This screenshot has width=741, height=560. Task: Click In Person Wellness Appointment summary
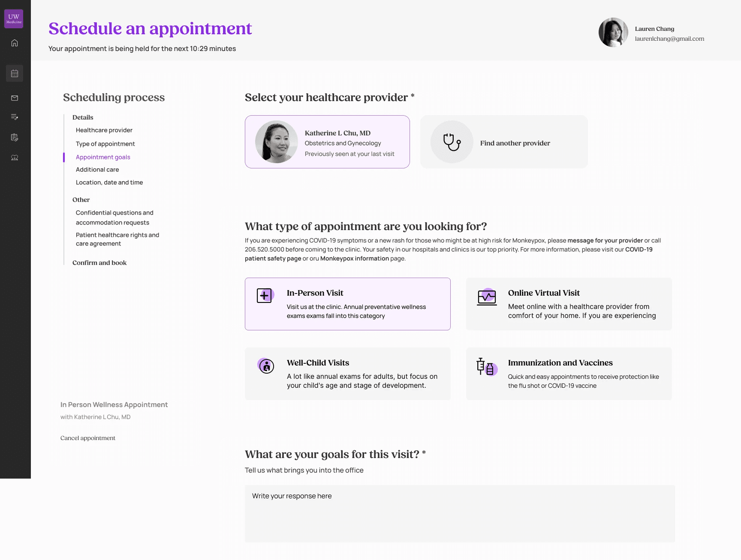(x=114, y=404)
